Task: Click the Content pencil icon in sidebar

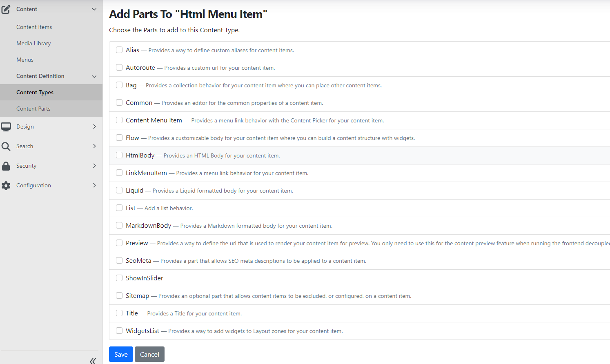Action: pyautogui.click(x=6, y=9)
